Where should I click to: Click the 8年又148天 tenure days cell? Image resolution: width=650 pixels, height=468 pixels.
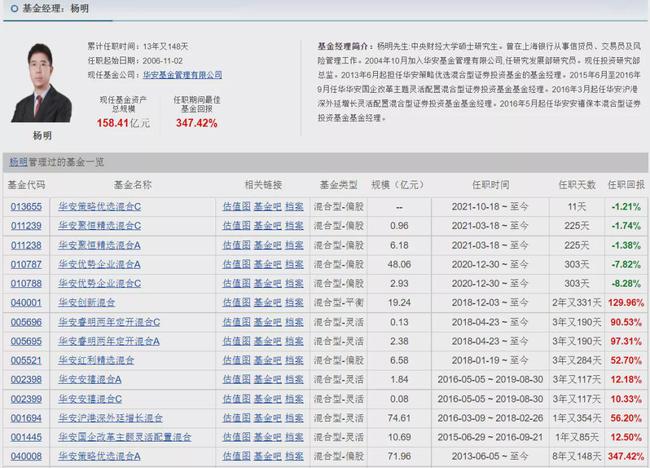(577, 456)
